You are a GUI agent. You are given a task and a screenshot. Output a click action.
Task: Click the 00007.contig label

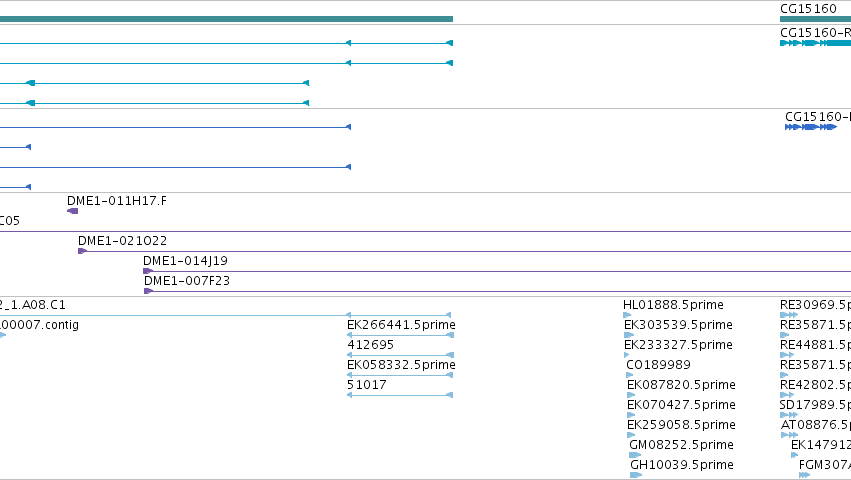39,325
